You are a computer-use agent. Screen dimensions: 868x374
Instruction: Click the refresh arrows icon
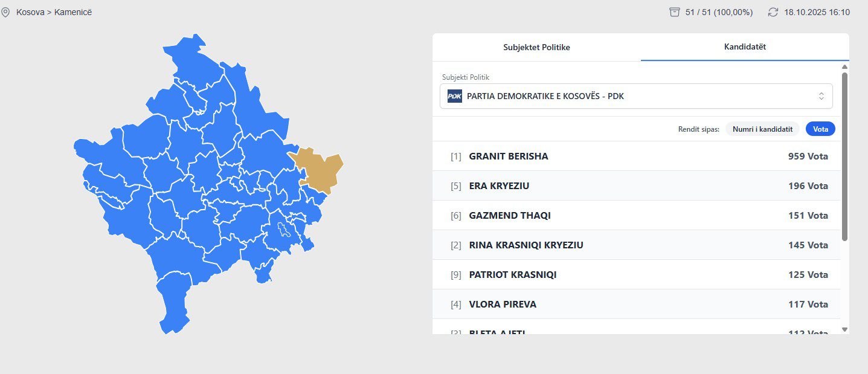pos(773,12)
